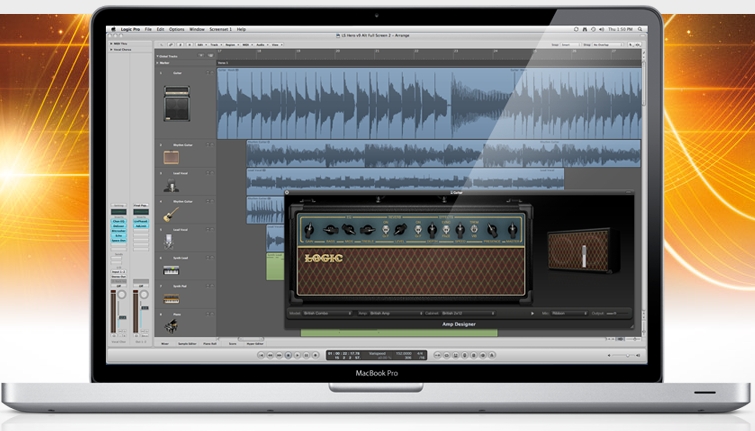Screen dimensions: 755x431
Task: Toggle the Echo insert slot
Action: 119,236
